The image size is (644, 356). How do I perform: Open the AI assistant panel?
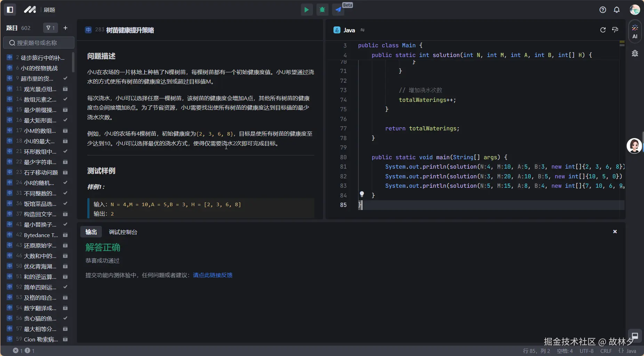coord(635,31)
